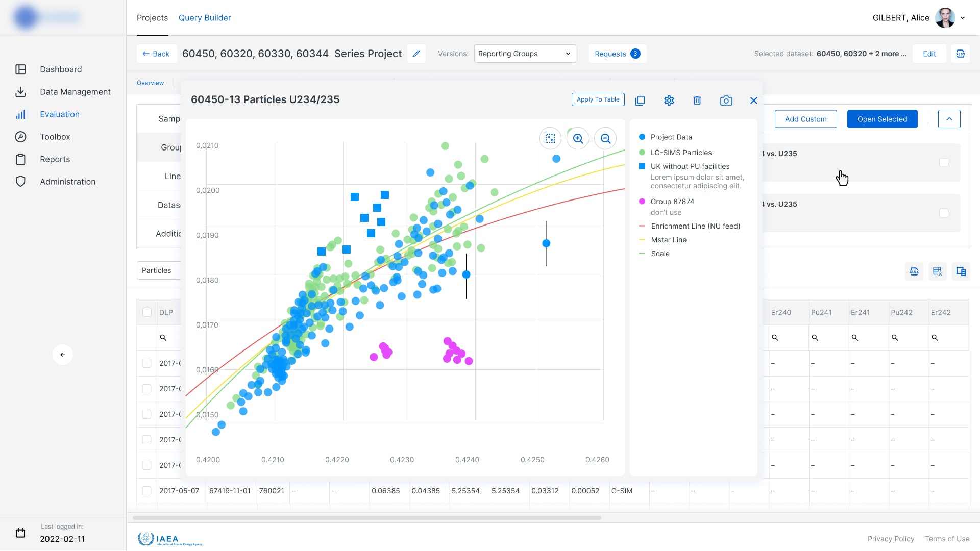
Task: Take chart snapshot with camera icon
Action: (x=726, y=101)
